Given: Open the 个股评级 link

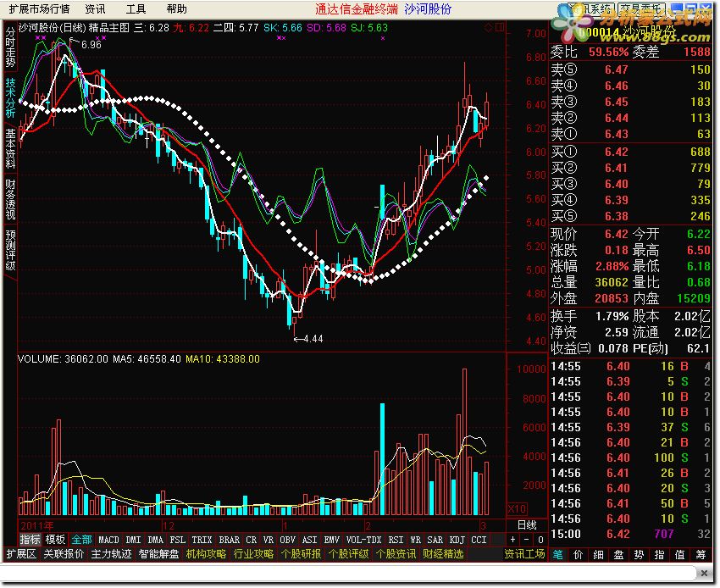Looking at the screenshot, I should [x=348, y=554].
